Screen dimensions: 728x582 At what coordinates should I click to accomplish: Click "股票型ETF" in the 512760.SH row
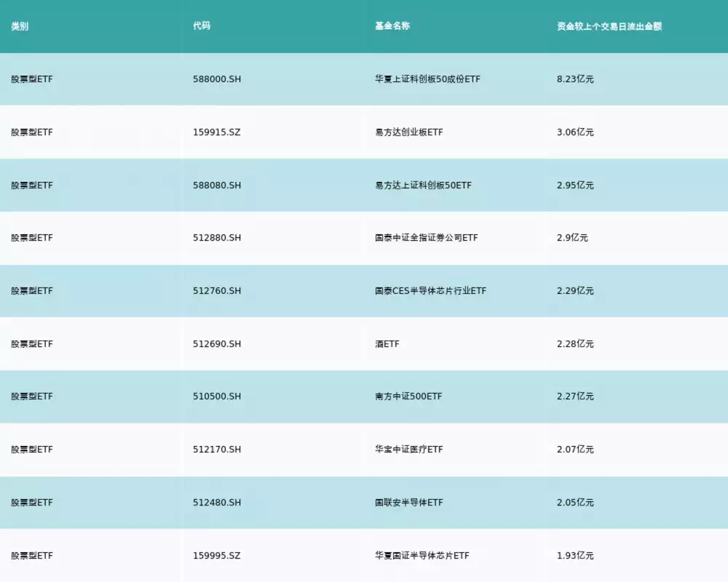(x=32, y=291)
